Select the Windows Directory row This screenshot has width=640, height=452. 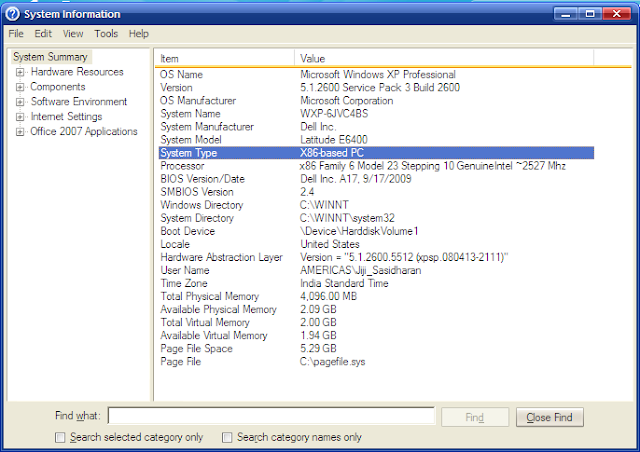(376, 205)
